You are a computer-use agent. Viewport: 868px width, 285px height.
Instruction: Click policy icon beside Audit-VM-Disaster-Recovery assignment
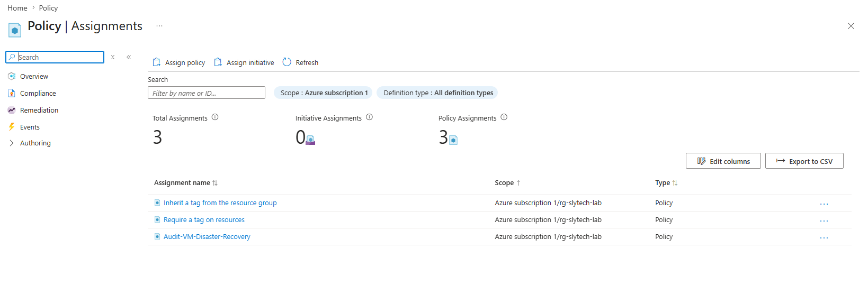point(157,236)
